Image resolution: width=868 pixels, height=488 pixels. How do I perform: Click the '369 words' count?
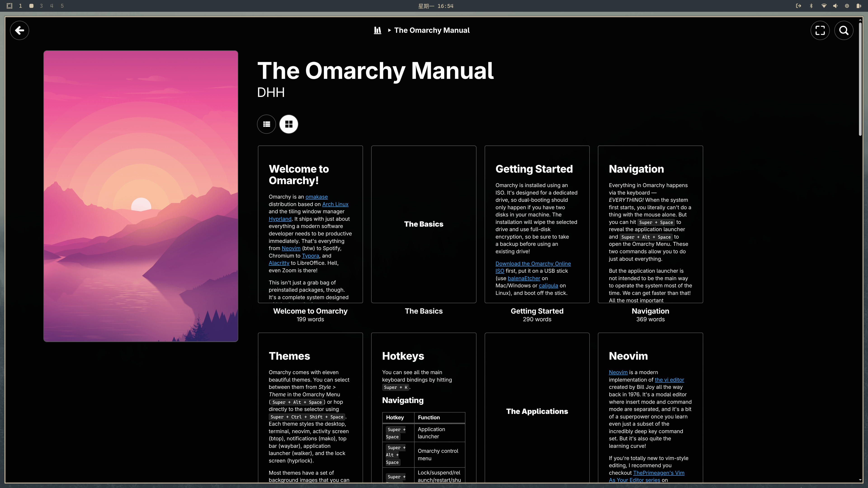tap(650, 319)
